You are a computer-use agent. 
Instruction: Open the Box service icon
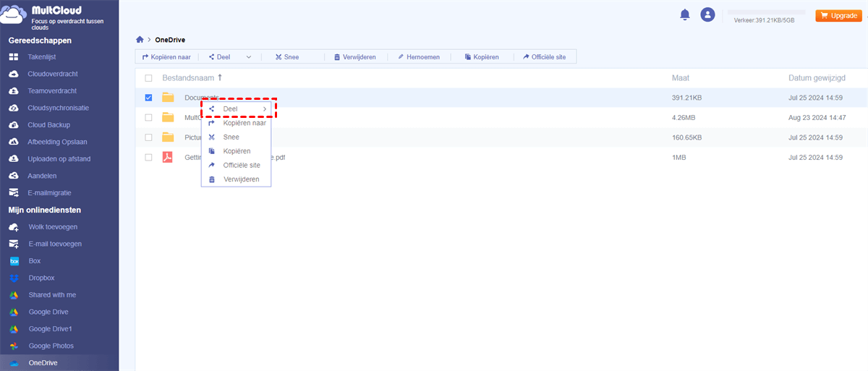pos(14,261)
